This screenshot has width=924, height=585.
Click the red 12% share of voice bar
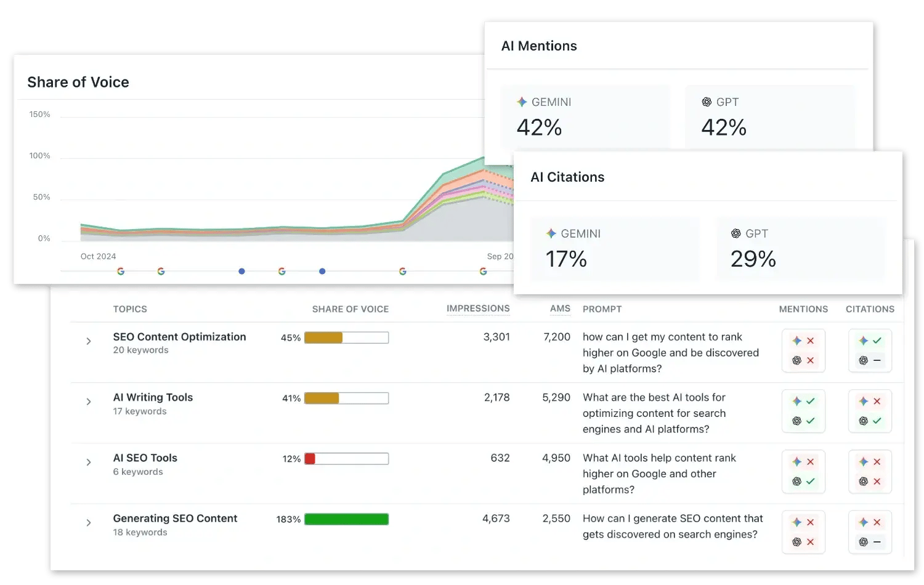coord(310,459)
